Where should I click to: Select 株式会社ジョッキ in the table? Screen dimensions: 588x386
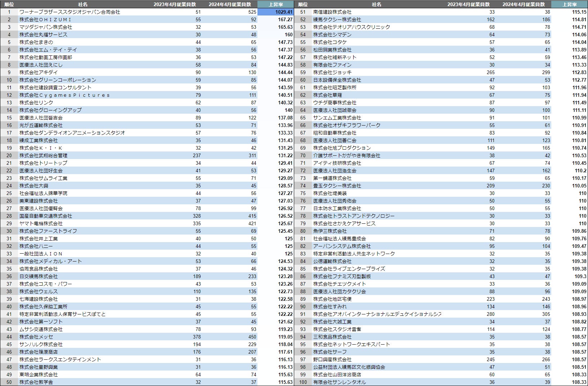click(x=332, y=72)
